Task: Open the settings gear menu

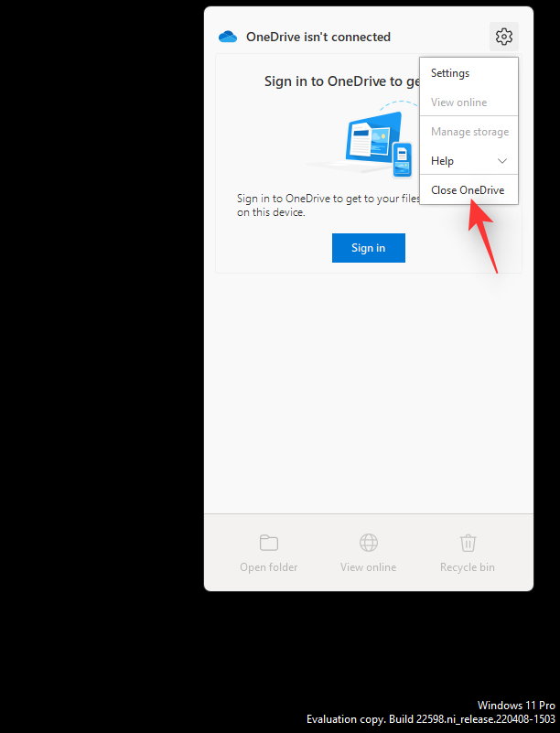Action: [504, 37]
